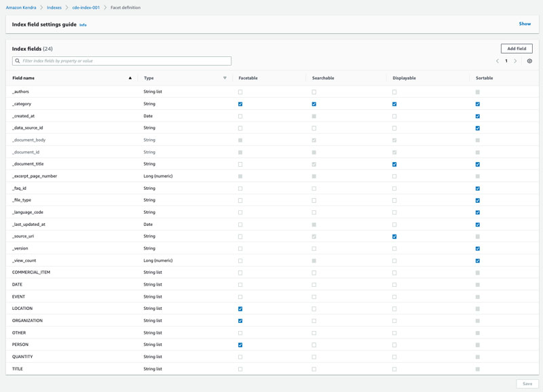Uncheck Facetable for LOCATION
This screenshot has width=543, height=392.
(240, 309)
